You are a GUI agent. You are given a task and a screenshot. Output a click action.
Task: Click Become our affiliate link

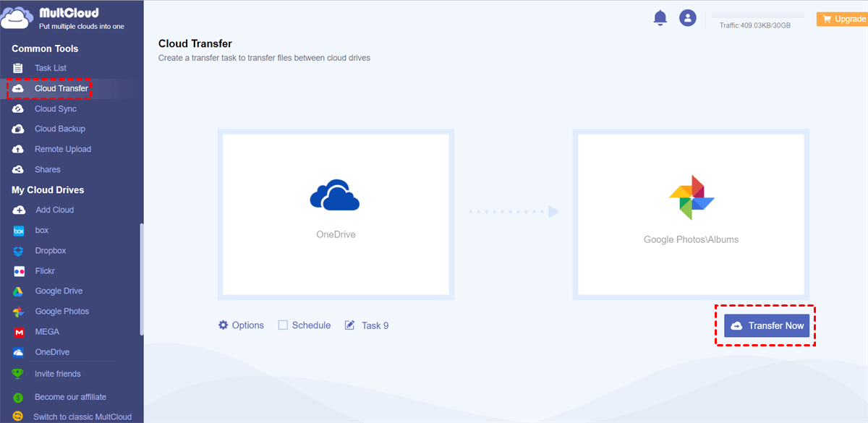70,397
